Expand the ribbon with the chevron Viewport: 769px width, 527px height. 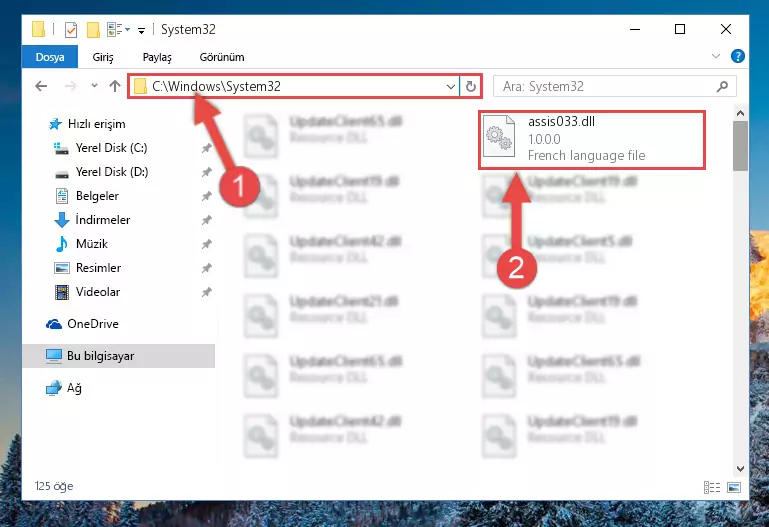pos(716,56)
